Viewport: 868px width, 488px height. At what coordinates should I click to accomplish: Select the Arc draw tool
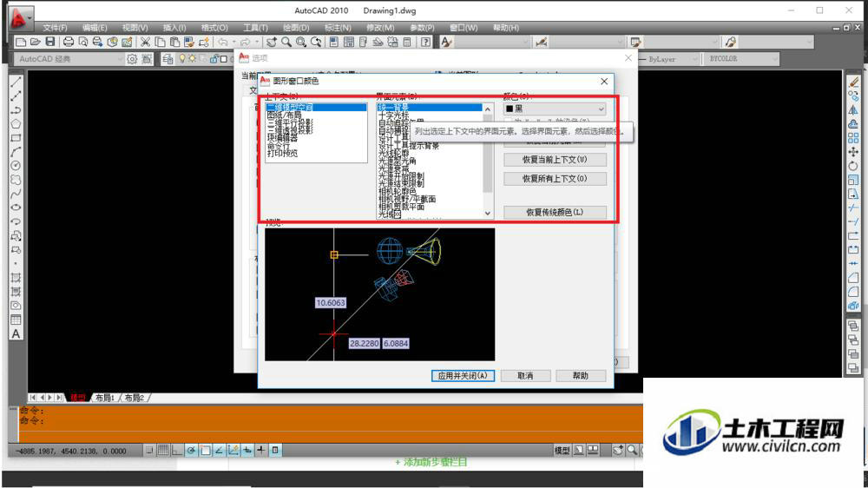(16, 152)
